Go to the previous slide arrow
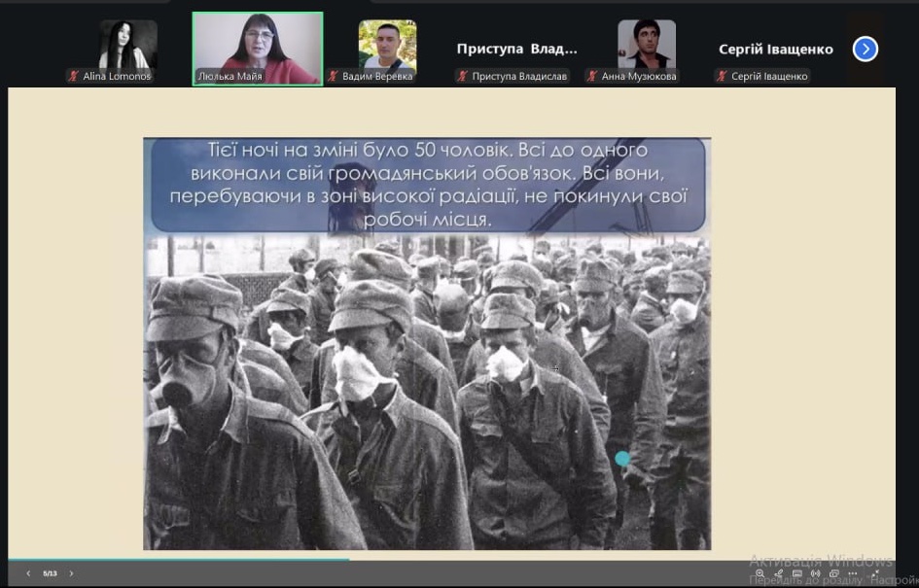This screenshot has height=588, width=919. pos(28,573)
